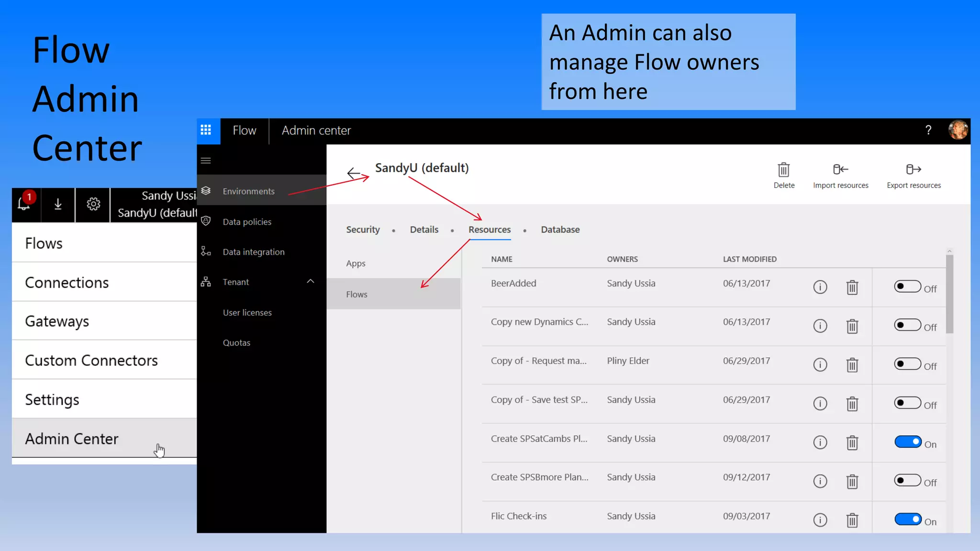Click Custom Connectors in settings menu
The image size is (980, 551).
pos(104,361)
